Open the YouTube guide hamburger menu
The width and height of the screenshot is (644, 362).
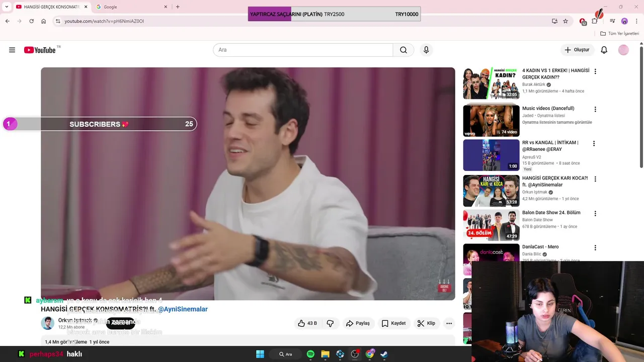(x=12, y=50)
